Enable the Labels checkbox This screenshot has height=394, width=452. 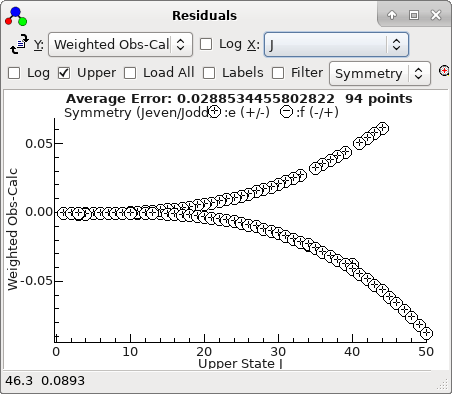pos(209,73)
